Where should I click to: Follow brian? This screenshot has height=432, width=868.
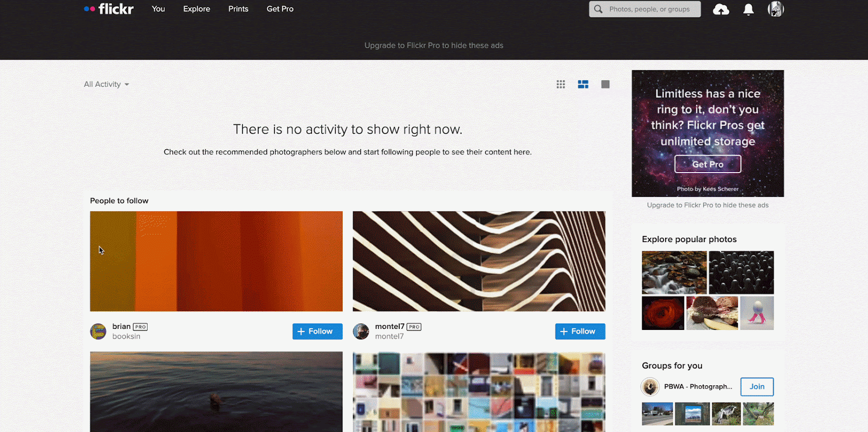pos(317,331)
